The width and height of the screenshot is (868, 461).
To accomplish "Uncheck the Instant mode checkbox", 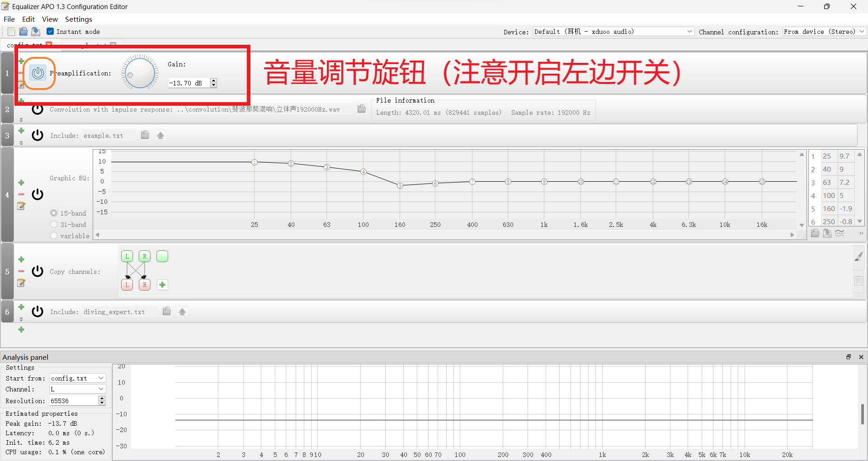I will [50, 31].
